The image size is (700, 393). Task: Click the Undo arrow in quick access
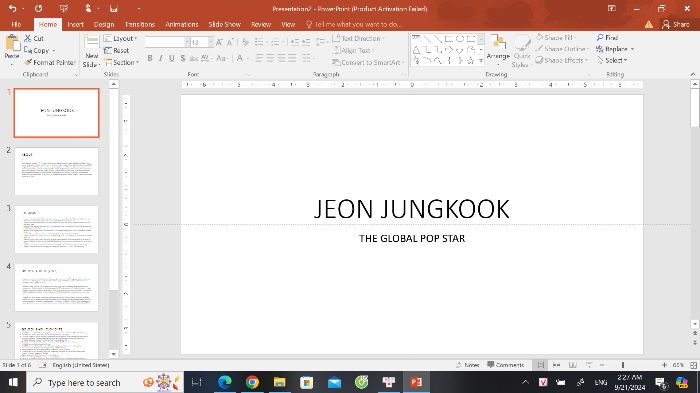click(x=12, y=8)
